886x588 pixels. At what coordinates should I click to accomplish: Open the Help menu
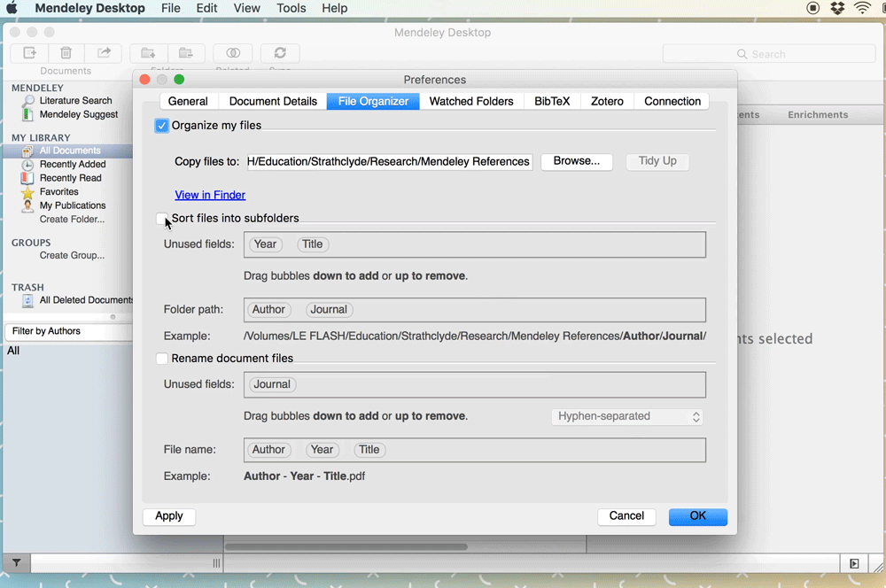(335, 8)
